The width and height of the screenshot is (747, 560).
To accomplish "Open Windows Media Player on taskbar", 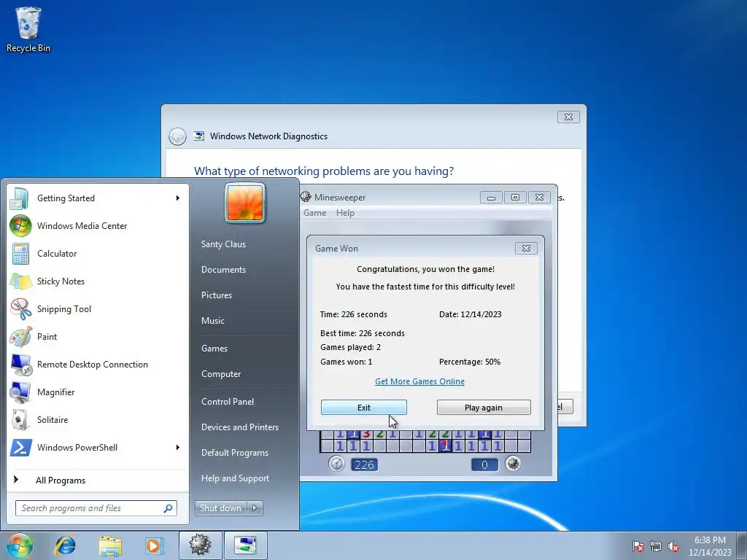I will click(x=155, y=545).
